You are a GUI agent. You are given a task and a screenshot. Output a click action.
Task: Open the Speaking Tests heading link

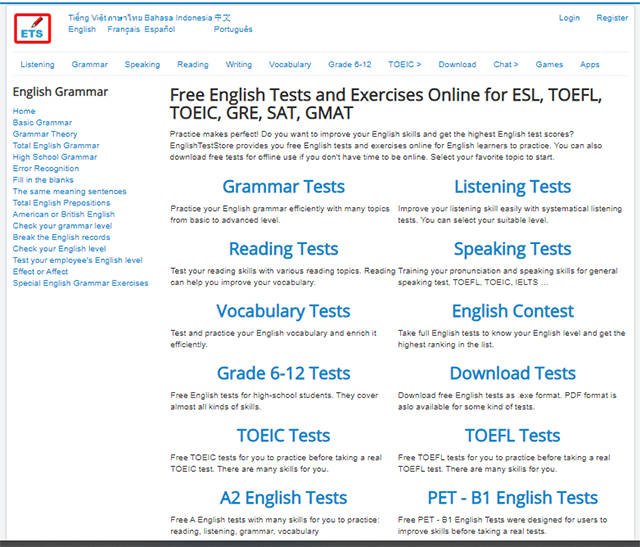click(x=513, y=249)
